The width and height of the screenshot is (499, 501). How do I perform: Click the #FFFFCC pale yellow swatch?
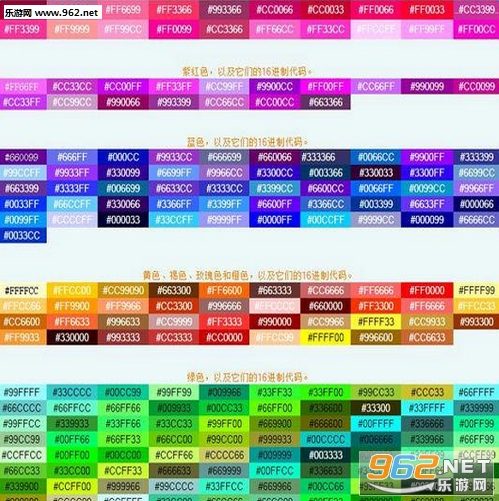coord(23,290)
